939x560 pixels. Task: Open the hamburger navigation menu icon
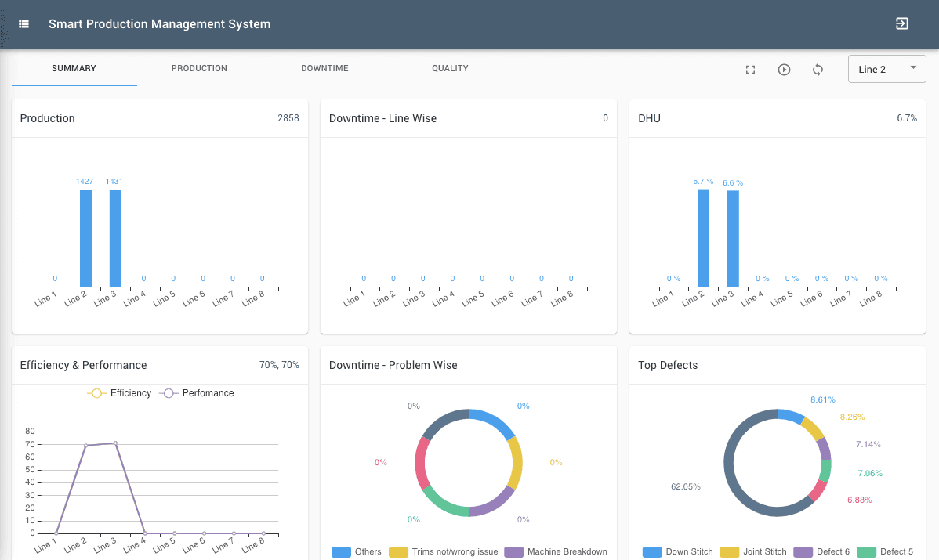point(24,24)
